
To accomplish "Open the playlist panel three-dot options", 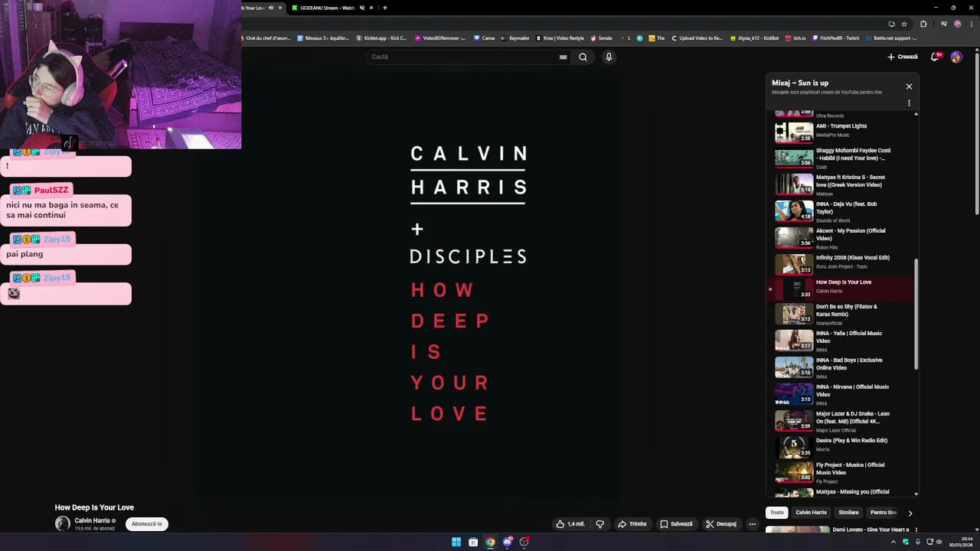I will pos(909,103).
